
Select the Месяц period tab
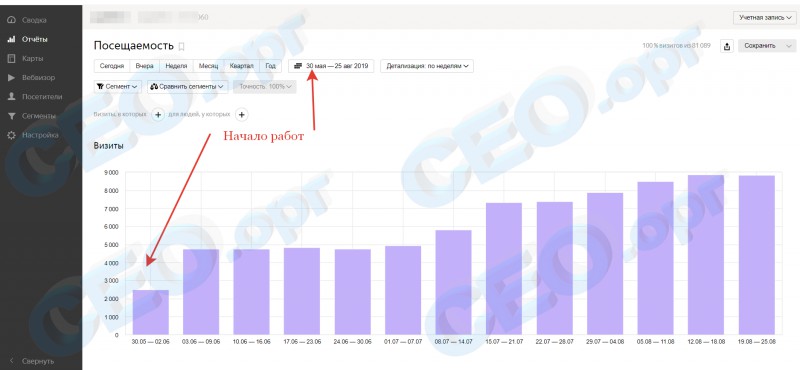click(209, 66)
